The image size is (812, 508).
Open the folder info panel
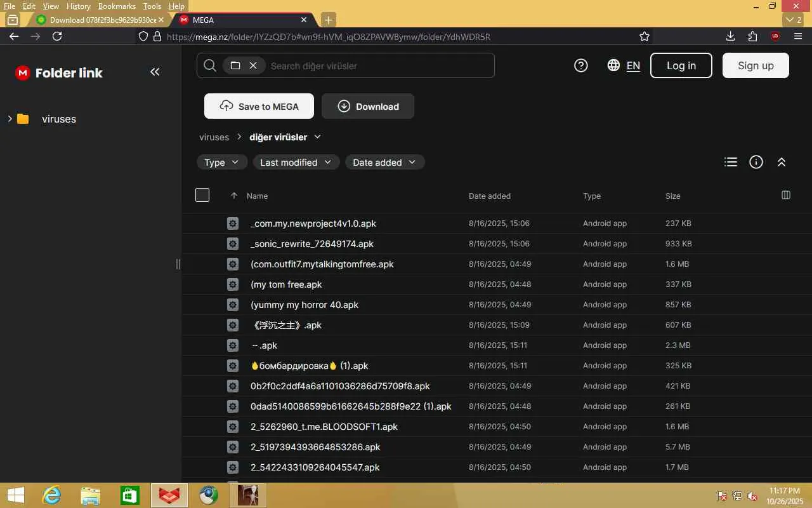click(756, 162)
